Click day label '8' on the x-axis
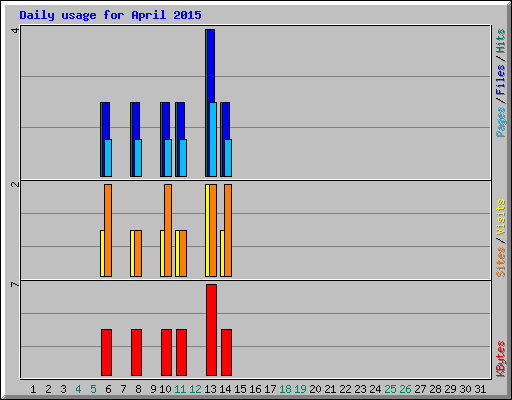Image resolution: width=512 pixels, height=400 pixels. point(138,389)
